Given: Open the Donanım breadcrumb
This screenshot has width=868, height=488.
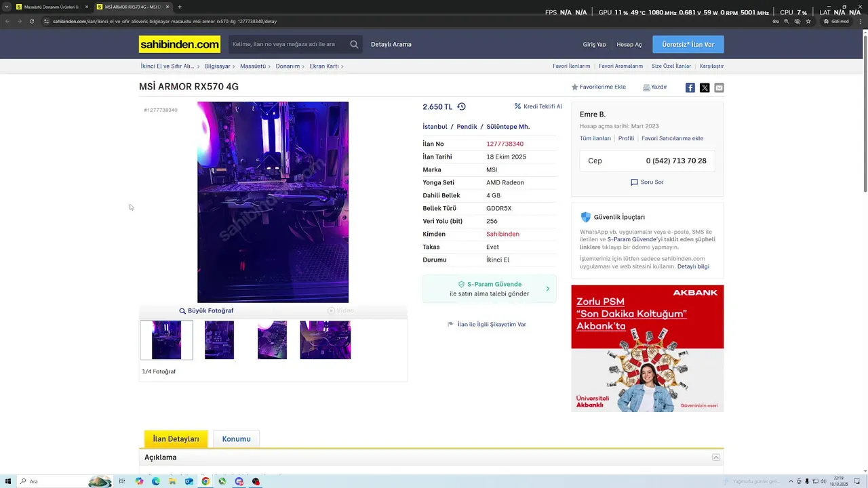Looking at the screenshot, I should 288,66.
